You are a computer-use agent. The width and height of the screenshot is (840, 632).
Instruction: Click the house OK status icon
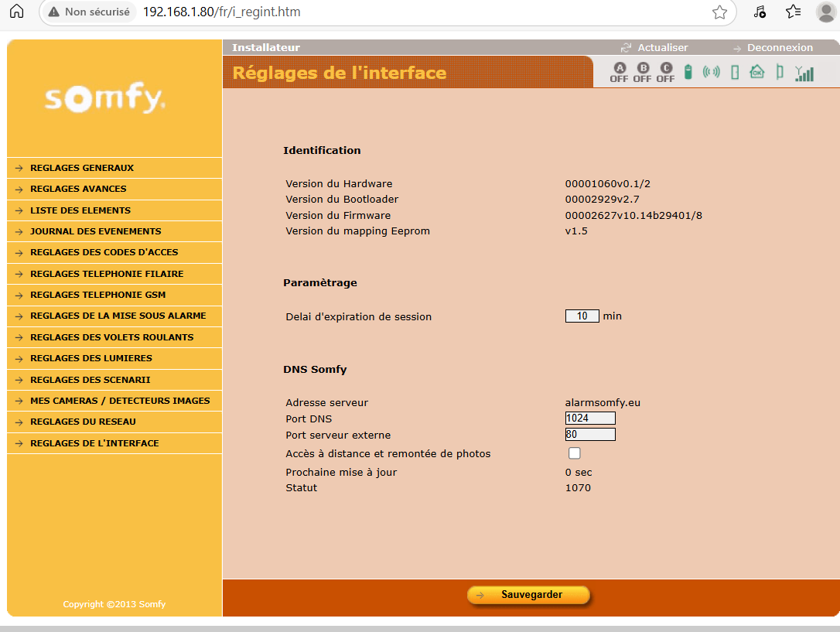click(757, 71)
